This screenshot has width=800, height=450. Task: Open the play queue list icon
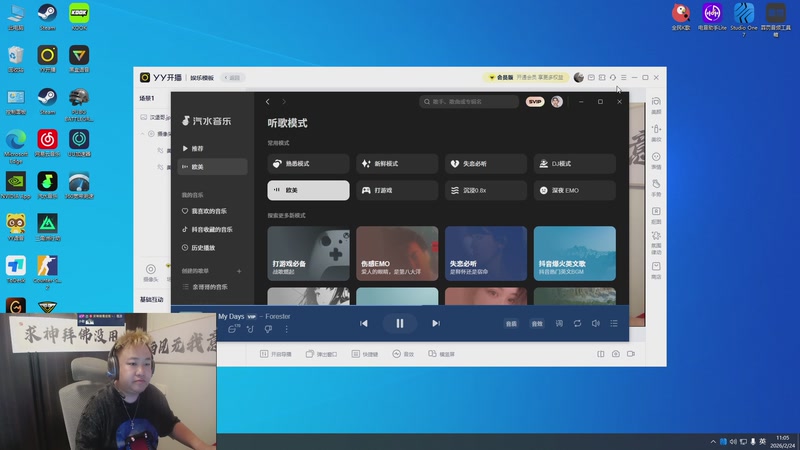(x=614, y=323)
